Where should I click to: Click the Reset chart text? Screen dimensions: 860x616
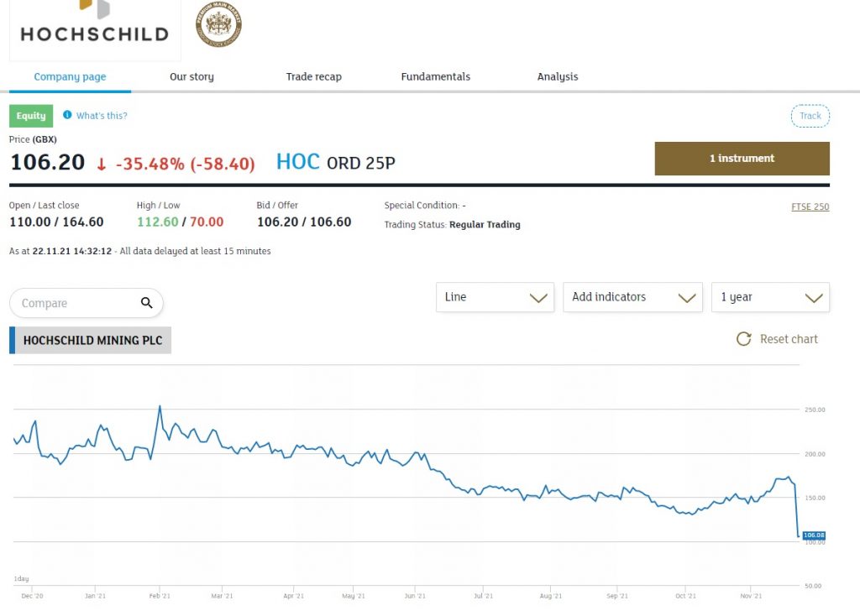pos(789,339)
